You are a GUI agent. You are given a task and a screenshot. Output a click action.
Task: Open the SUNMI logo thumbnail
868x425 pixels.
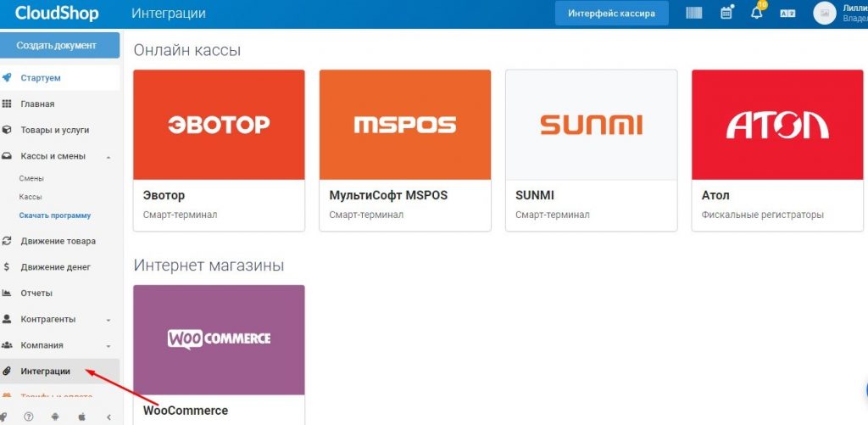click(591, 124)
